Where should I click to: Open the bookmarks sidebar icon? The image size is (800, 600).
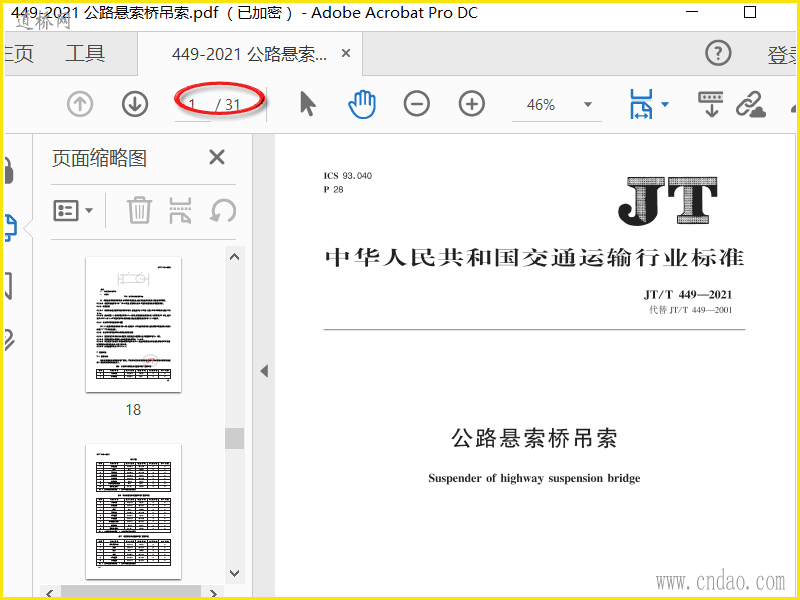tap(8, 286)
